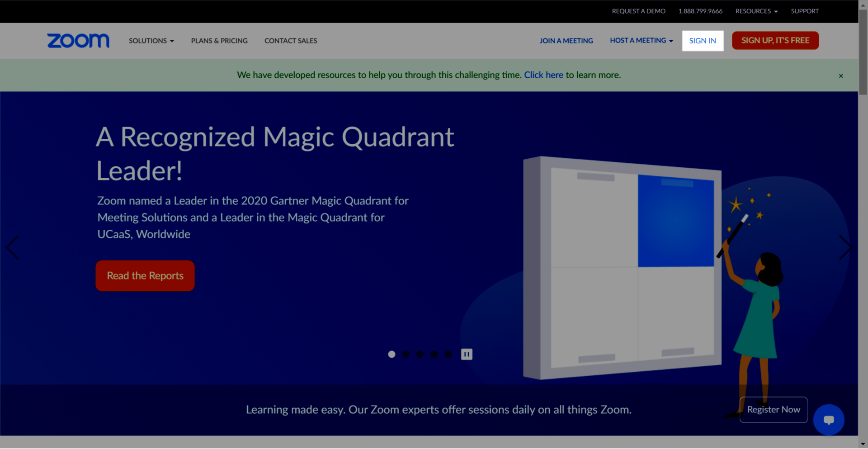The height and width of the screenshot is (449, 868).
Task: Click Join a Meeting link
Action: (x=566, y=41)
